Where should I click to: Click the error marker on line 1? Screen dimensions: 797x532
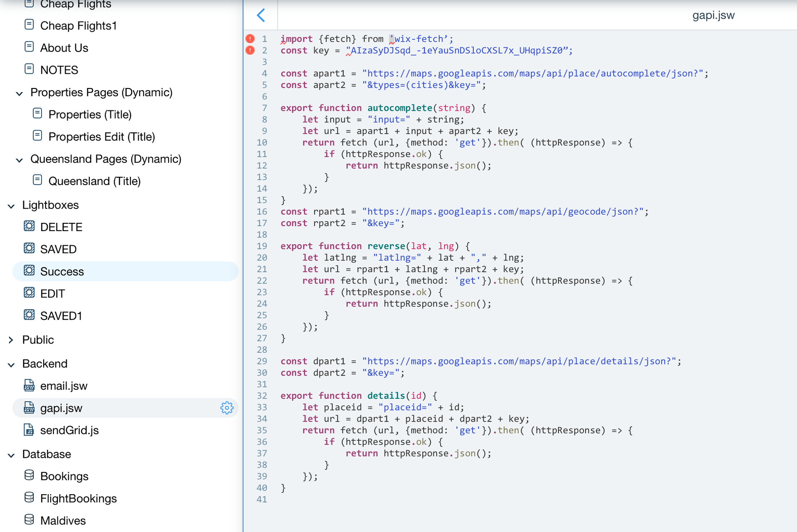point(250,39)
